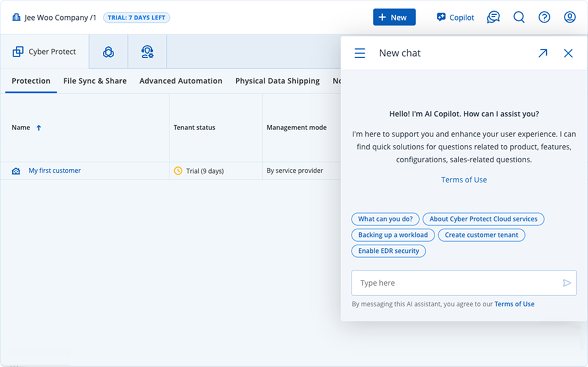Select the Enable EDR security suggestion chip
Screen dimensions: 588x367
click(388, 251)
